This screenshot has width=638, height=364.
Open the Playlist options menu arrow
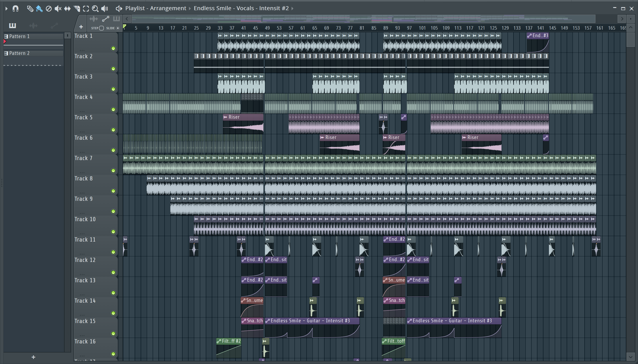tap(6, 9)
